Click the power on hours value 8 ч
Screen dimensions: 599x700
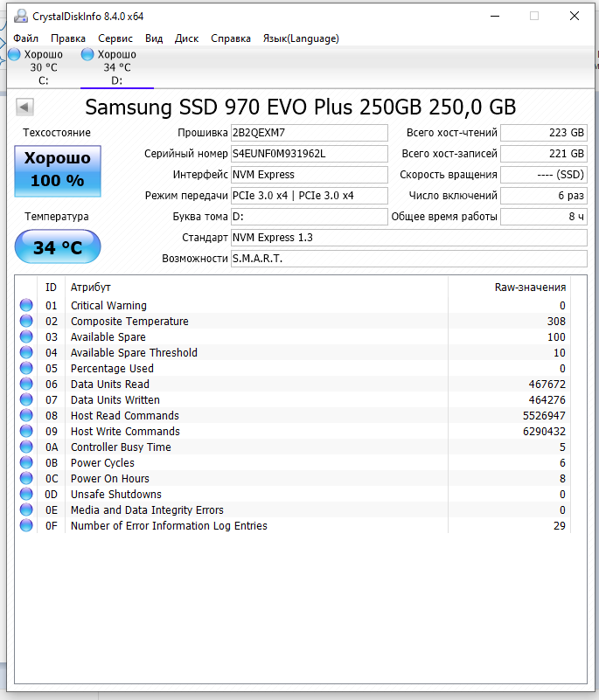[x=544, y=217]
